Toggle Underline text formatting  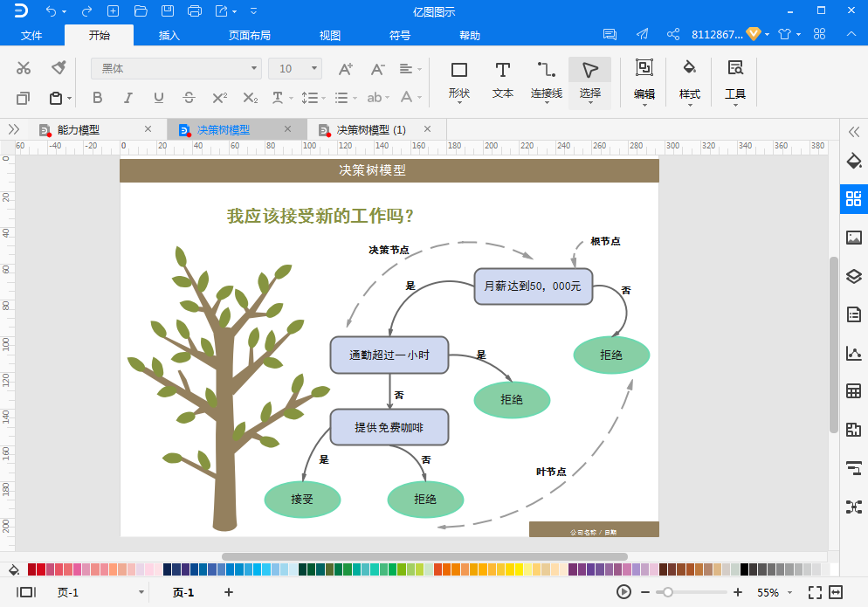pyautogui.click(x=158, y=98)
